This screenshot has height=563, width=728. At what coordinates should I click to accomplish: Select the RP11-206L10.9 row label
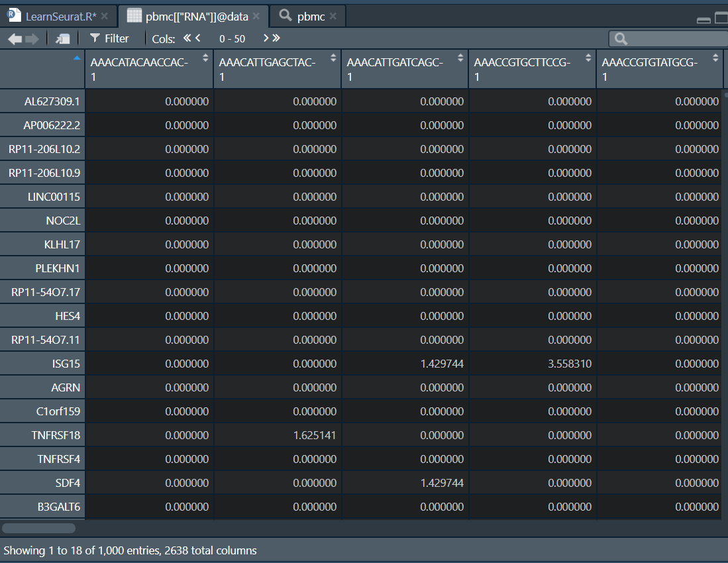pos(44,173)
